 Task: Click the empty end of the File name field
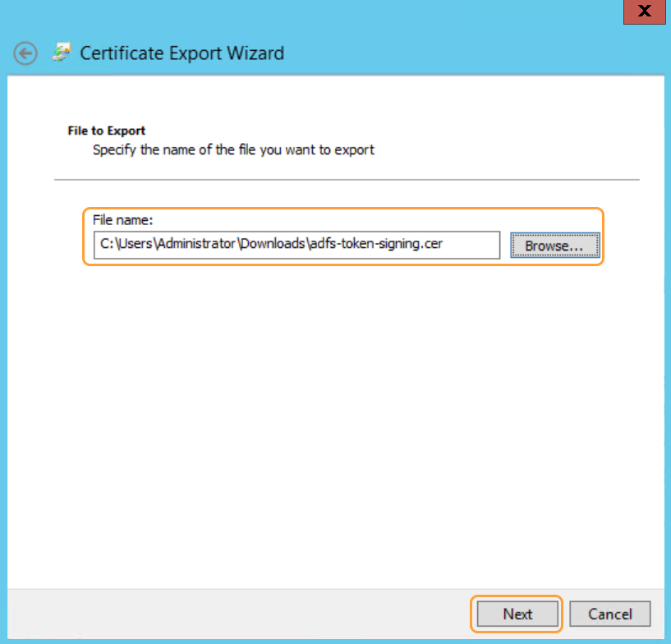475,245
